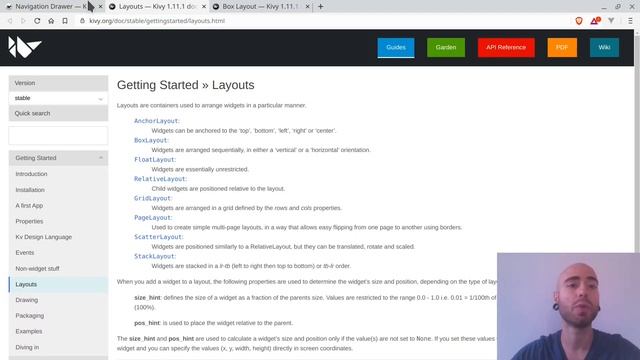Screen dimensions: 640x360
Task: Open the PDF documentation button
Action: (562, 47)
